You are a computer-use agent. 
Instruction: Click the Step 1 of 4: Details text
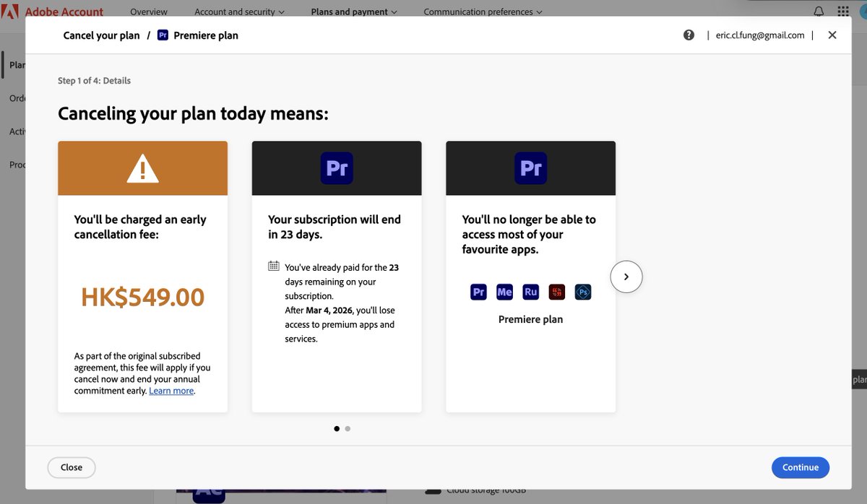tap(94, 81)
